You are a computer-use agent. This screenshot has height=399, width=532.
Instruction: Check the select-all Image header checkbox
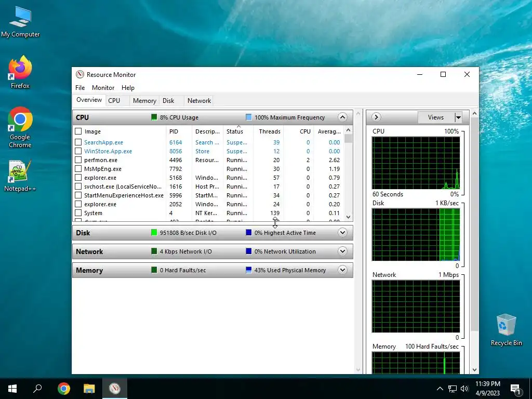(78, 131)
